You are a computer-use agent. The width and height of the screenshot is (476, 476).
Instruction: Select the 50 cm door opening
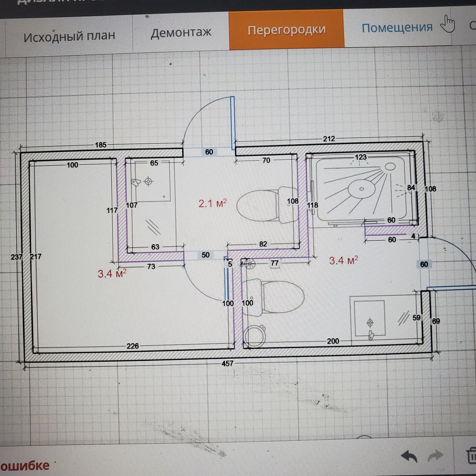click(x=206, y=255)
